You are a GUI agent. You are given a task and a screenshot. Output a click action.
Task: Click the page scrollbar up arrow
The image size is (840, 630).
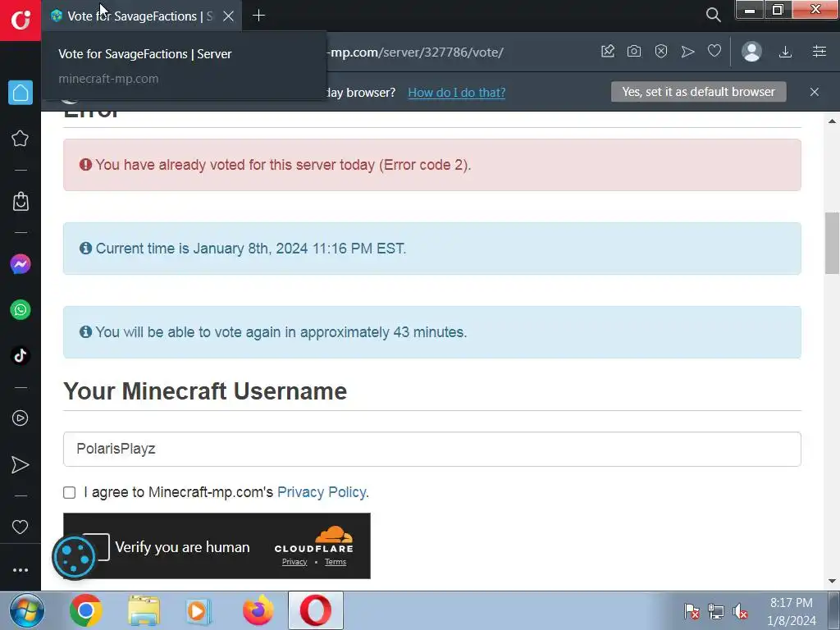[x=832, y=121]
